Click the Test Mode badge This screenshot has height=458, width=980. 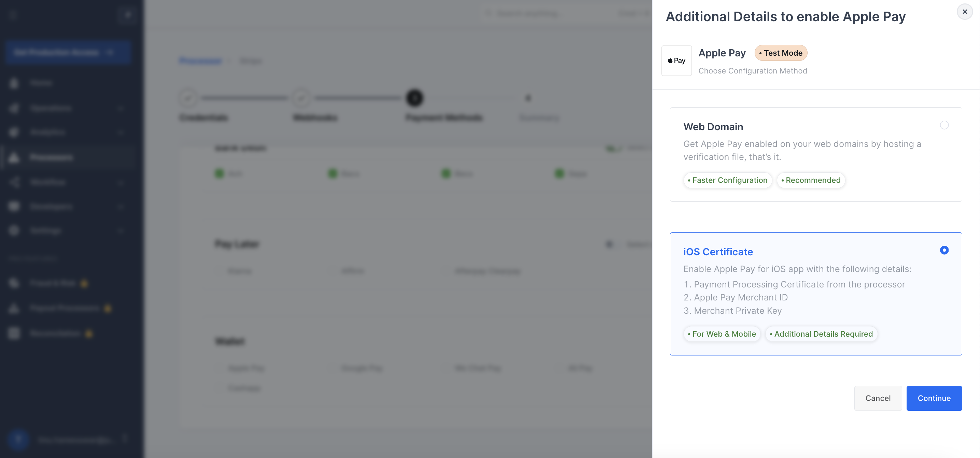pos(781,53)
